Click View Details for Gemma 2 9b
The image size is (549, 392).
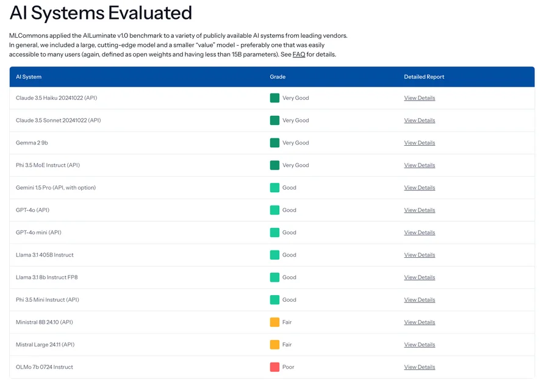point(419,143)
